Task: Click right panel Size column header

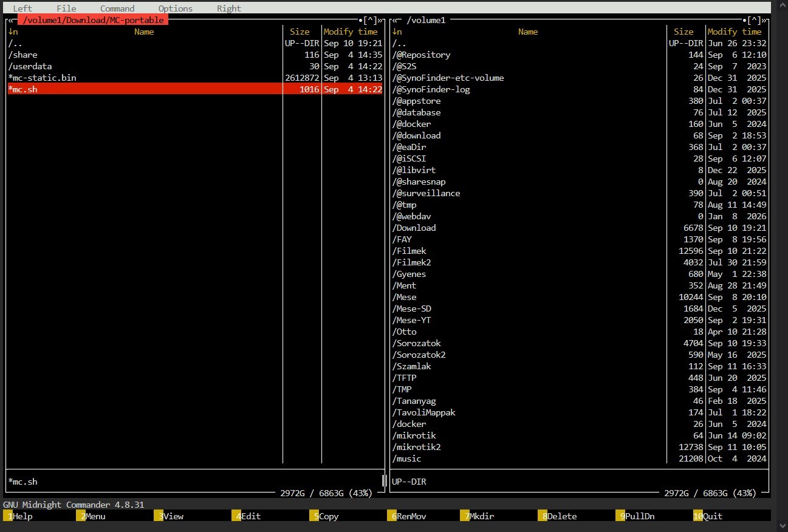Action: click(x=684, y=32)
